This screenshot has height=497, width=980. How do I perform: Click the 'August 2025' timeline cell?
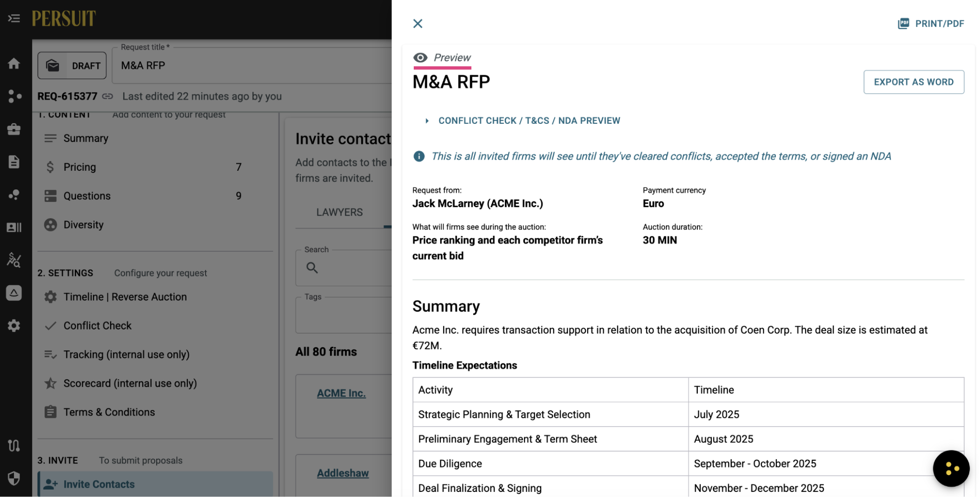click(826, 439)
